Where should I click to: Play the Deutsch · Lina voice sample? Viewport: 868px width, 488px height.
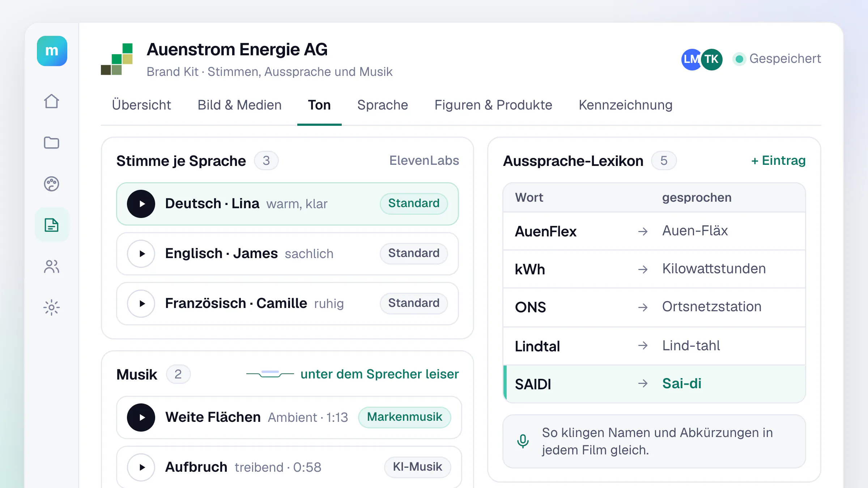(x=141, y=204)
